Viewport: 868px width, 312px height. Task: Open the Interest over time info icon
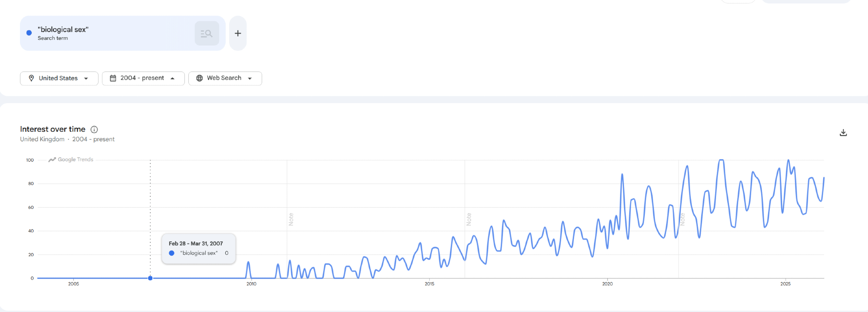[x=94, y=130]
